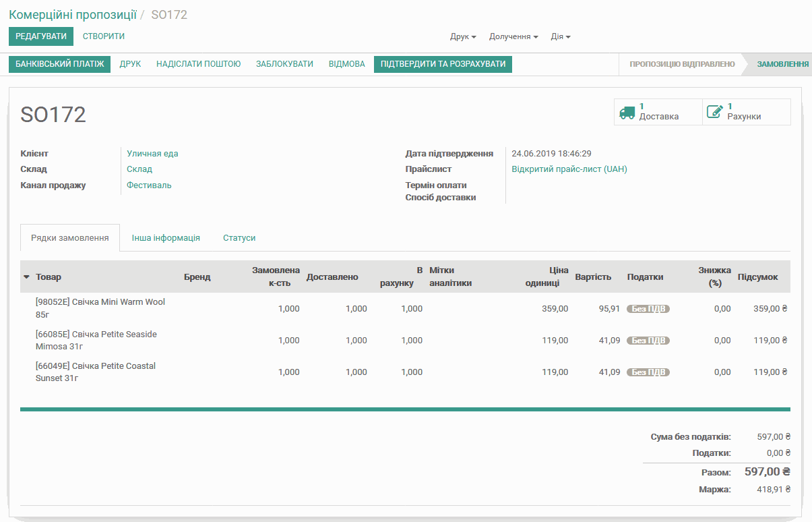Click the unit price 359,00 cell
The width and height of the screenshot is (812, 522).
555,309
